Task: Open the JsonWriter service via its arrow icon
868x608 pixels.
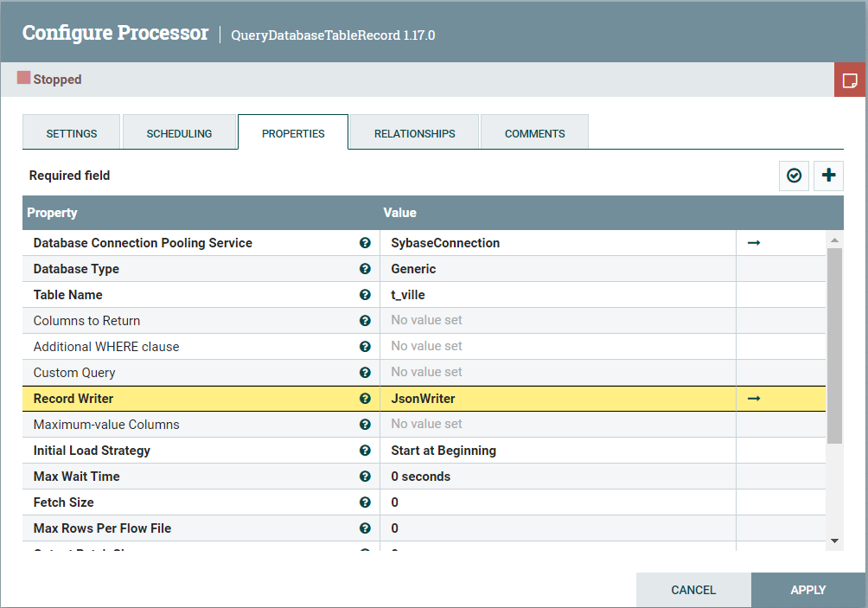Action: pyautogui.click(x=753, y=398)
